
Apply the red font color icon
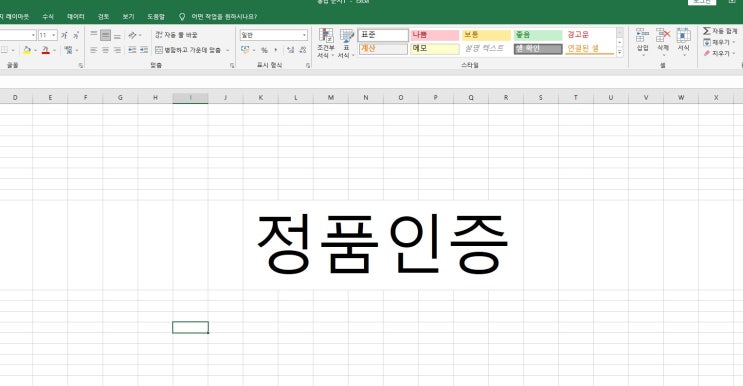pyautogui.click(x=45, y=50)
